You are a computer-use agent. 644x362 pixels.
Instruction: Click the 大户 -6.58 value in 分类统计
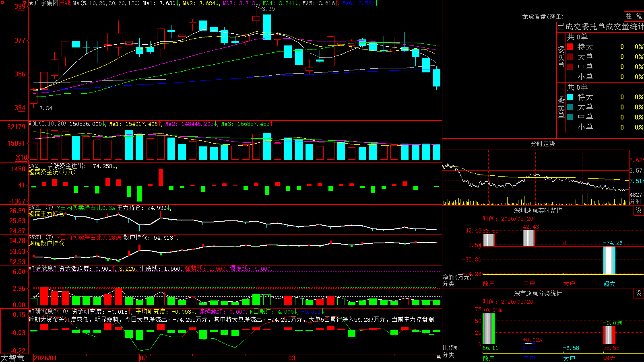571,348
